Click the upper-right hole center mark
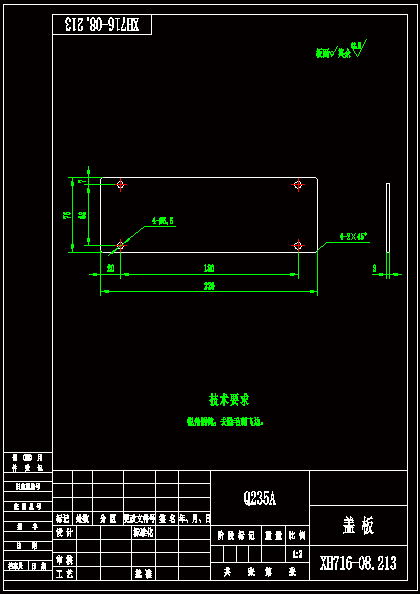The width and height of the screenshot is (420, 594). click(298, 185)
